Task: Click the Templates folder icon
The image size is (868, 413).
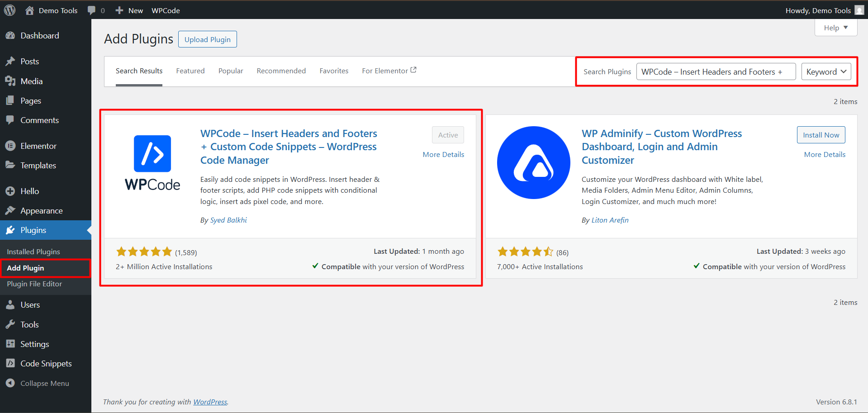Action: click(x=10, y=165)
